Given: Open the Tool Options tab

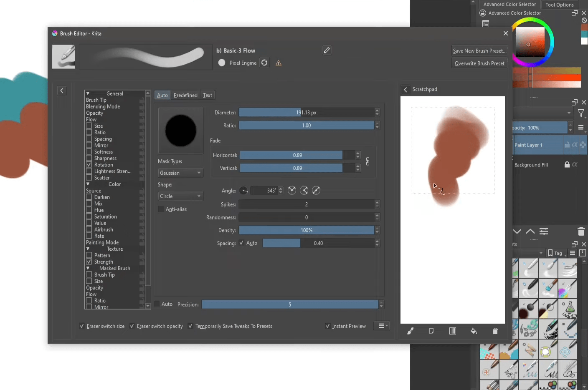Looking at the screenshot, I should (x=560, y=5).
